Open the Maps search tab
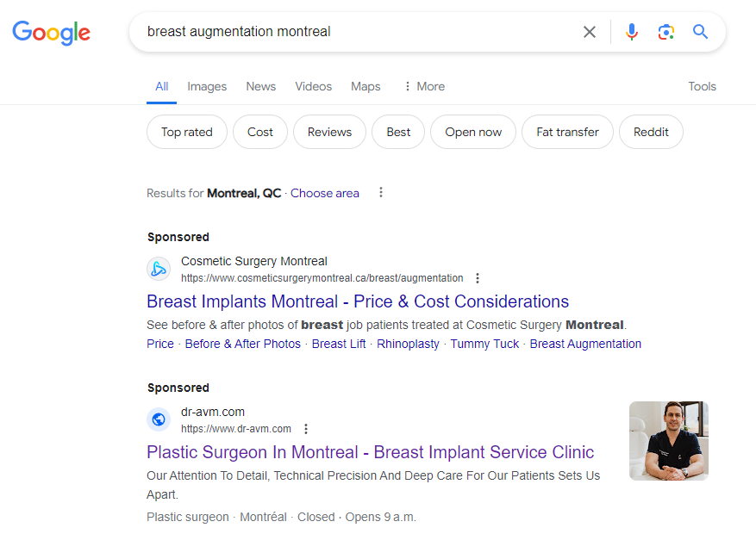Screen dimensions: 756x534 pyautogui.click(x=365, y=86)
